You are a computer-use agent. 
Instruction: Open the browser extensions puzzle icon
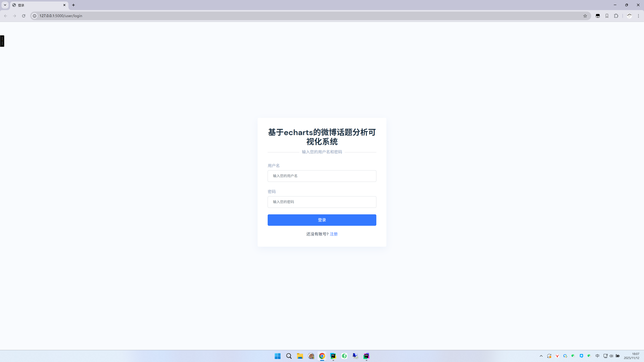pyautogui.click(x=616, y=16)
